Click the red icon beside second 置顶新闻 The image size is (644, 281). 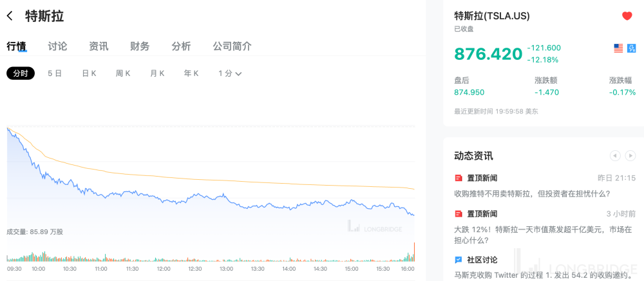459,214
